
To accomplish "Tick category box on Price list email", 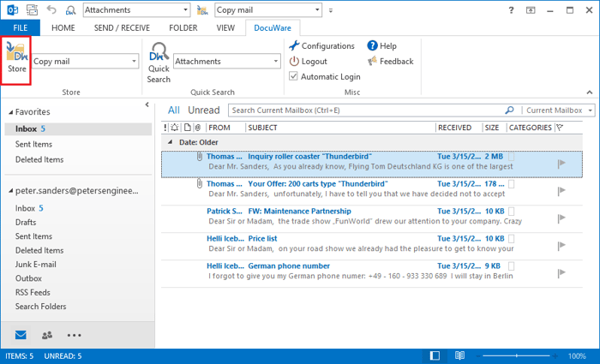I will tap(512, 238).
